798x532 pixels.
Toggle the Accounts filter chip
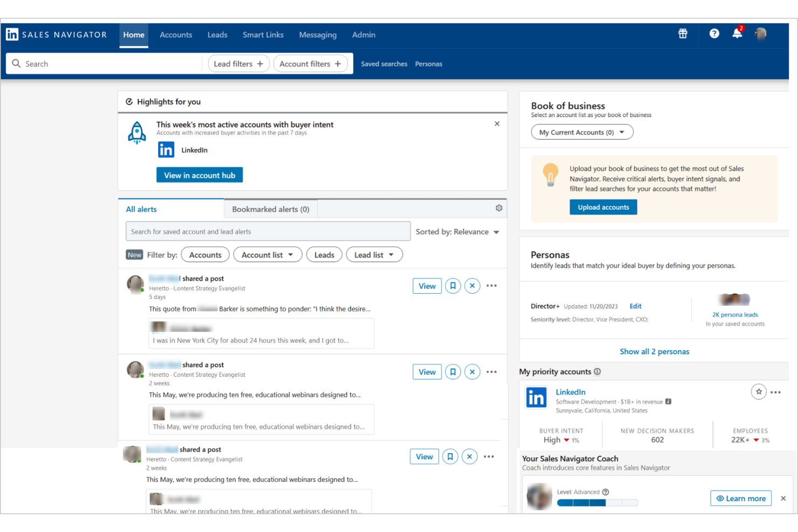(x=205, y=255)
